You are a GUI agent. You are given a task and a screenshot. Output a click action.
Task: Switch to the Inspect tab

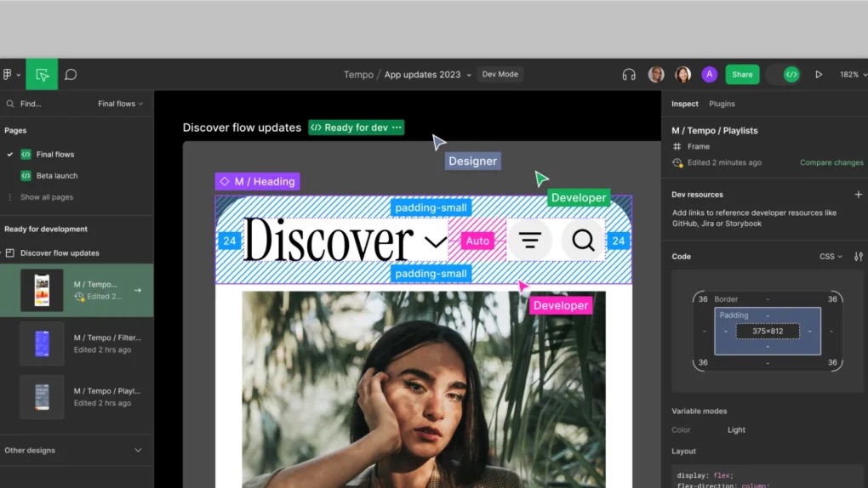684,104
